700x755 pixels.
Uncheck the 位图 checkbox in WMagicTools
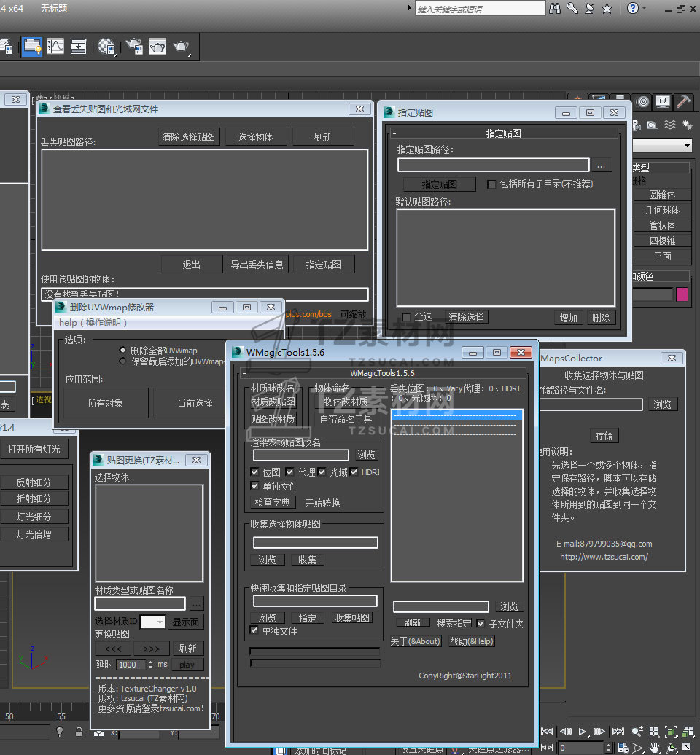click(x=255, y=472)
